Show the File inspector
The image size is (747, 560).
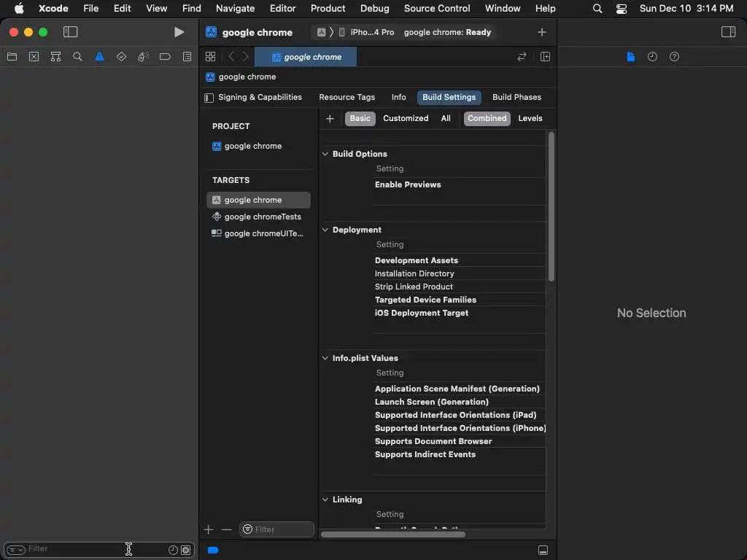pyautogui.click(x=630, y=57)
